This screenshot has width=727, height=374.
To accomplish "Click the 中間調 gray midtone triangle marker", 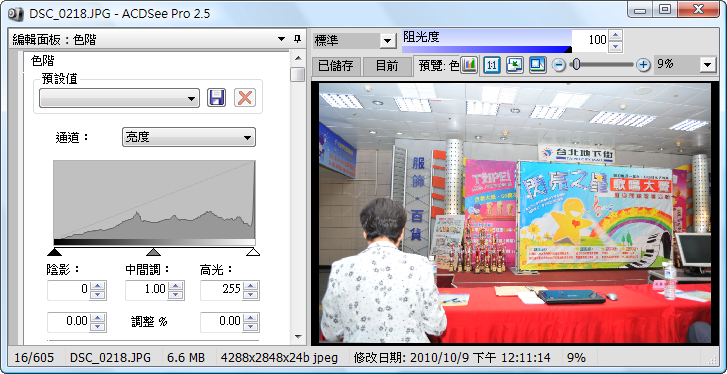I will coord(153,252).
